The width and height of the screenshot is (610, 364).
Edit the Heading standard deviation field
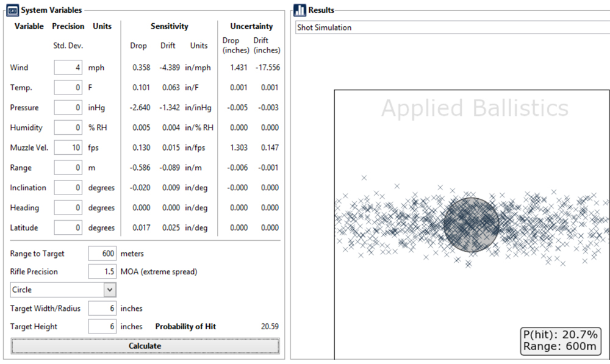68,208
